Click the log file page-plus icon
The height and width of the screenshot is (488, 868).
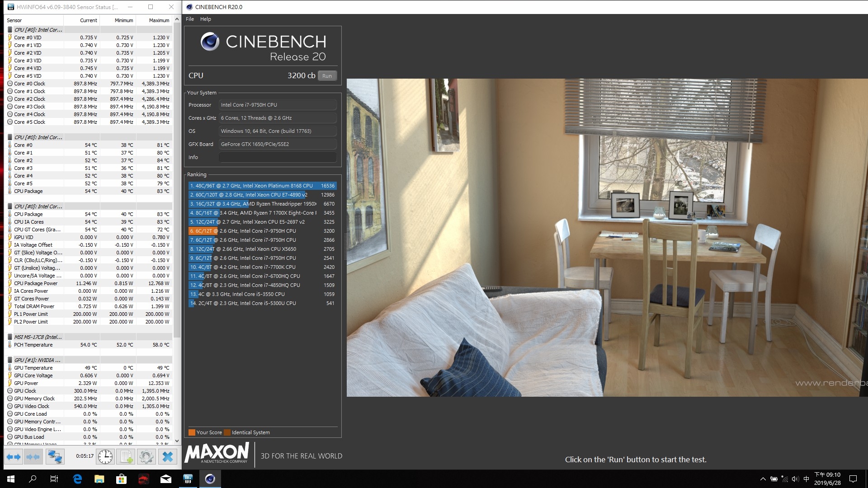pos(126,457)
